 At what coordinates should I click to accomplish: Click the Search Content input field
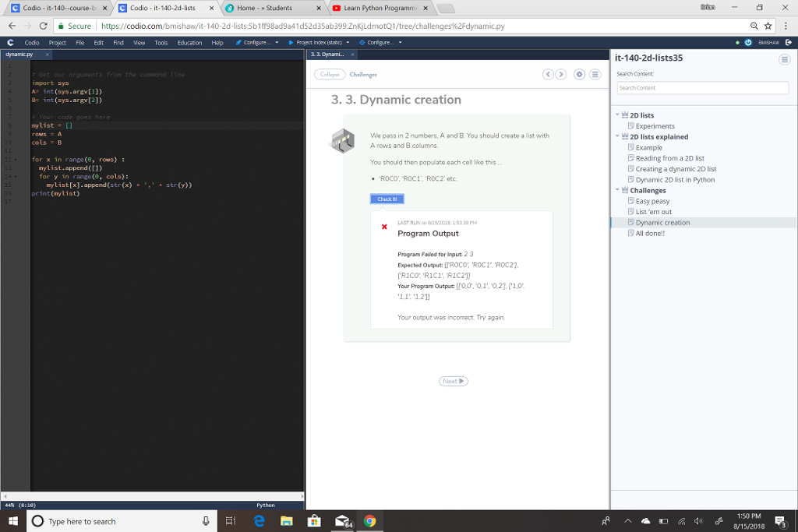pos(703,88)
